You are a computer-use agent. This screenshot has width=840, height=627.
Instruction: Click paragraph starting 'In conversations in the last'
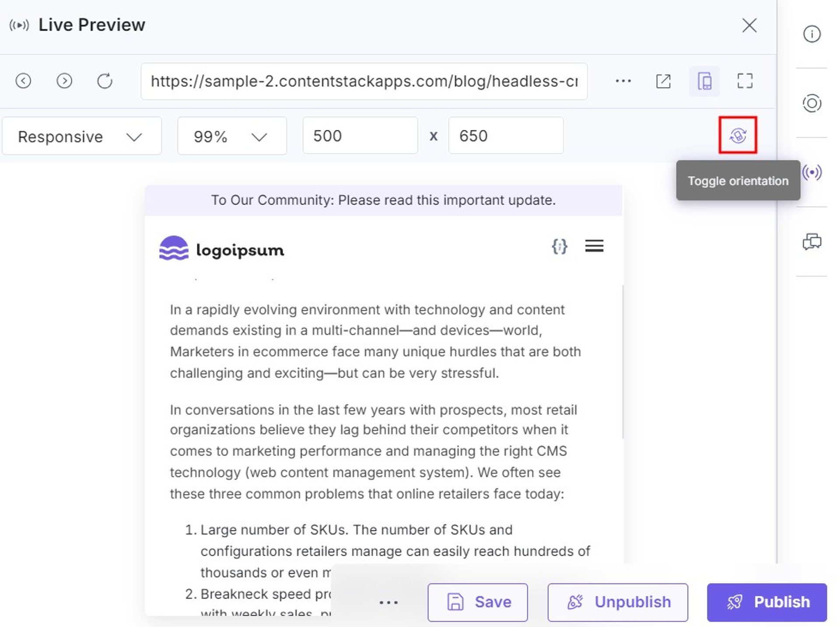click(x=374, y=452)
